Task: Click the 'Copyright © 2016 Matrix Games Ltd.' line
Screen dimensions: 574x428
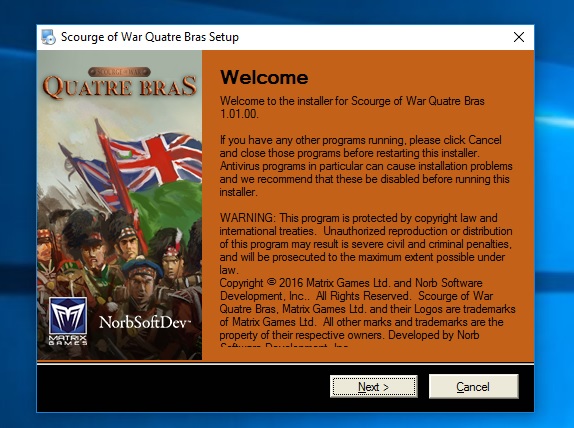Action: pos(351,283)
